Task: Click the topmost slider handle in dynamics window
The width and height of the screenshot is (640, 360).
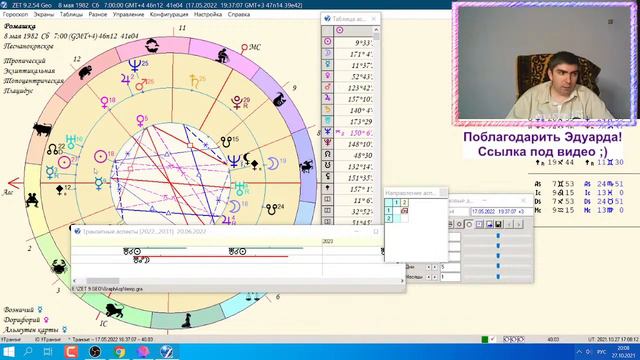Action: tap(498, 236)
